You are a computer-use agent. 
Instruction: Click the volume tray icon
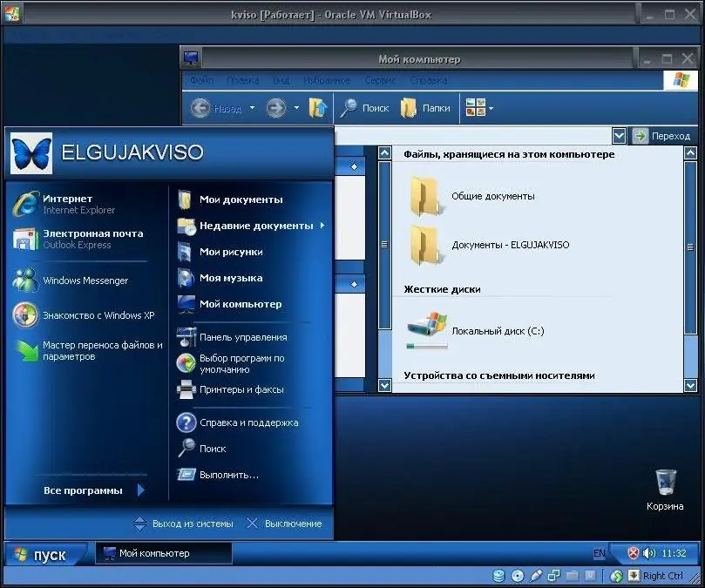point(649,553)
